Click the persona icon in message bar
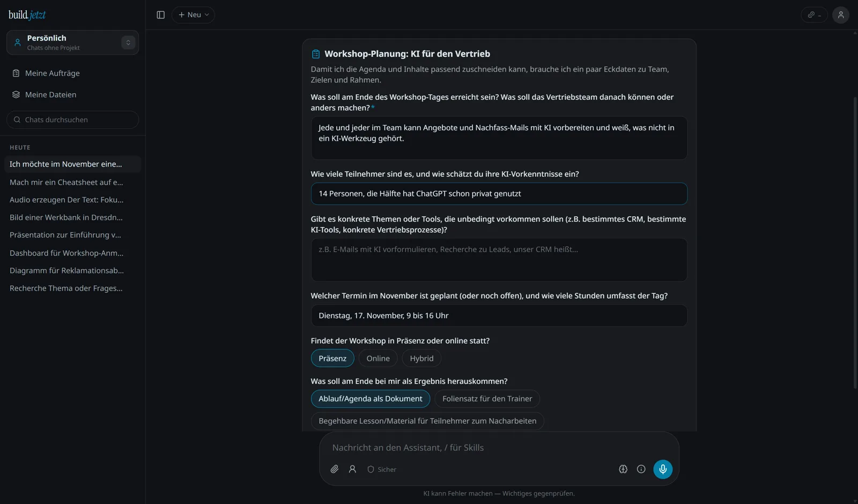This screenshot has height=504, width=858. point(352,469)
